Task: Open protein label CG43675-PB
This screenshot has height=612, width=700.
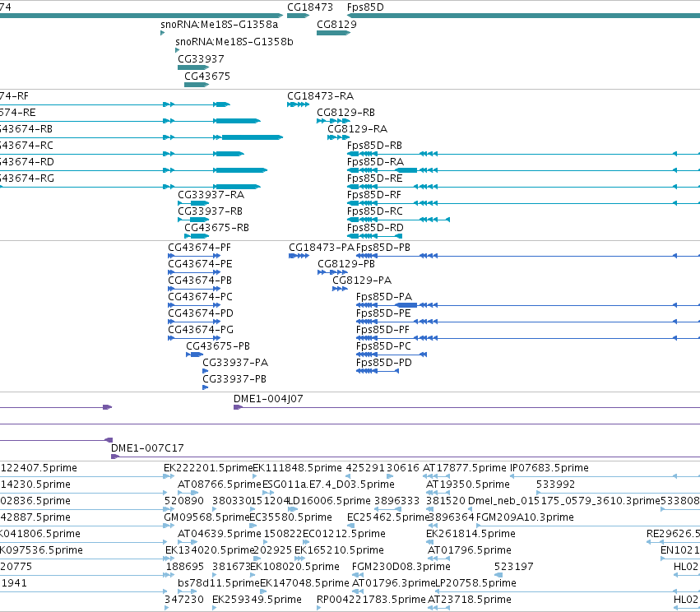Action: pos(218,346)
